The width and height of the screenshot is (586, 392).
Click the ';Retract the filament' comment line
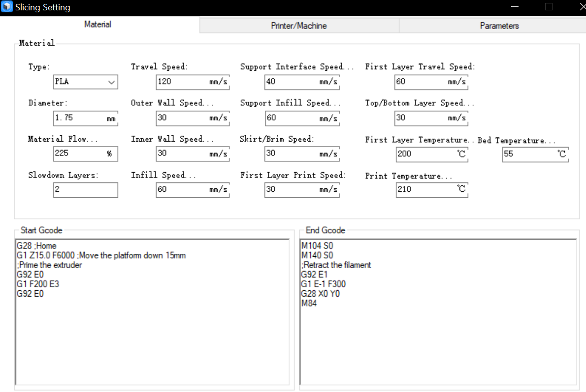[336, 265]
